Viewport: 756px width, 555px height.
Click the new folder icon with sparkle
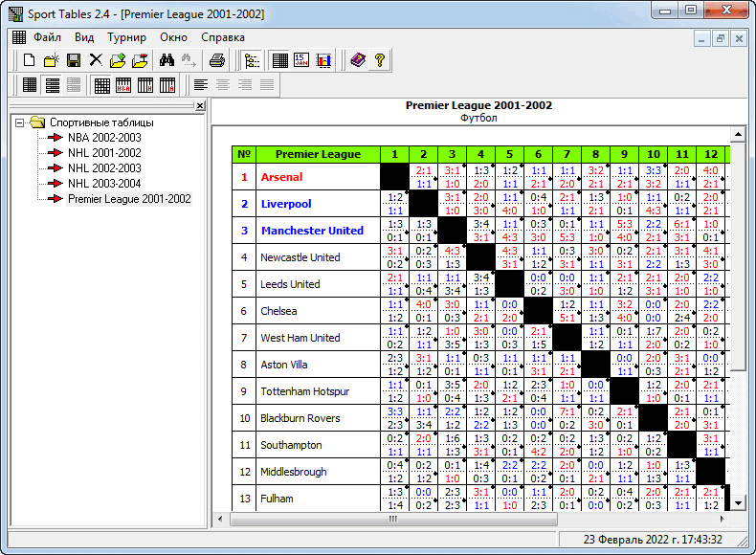[51, 60]
